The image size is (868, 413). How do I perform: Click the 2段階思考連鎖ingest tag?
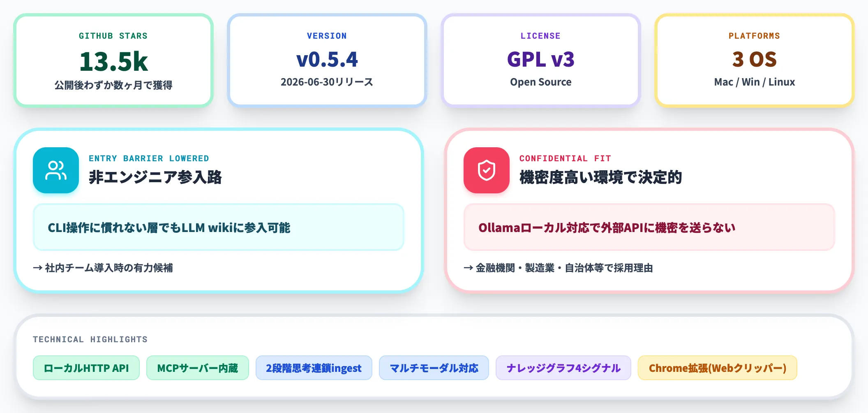tap(314, 368)
